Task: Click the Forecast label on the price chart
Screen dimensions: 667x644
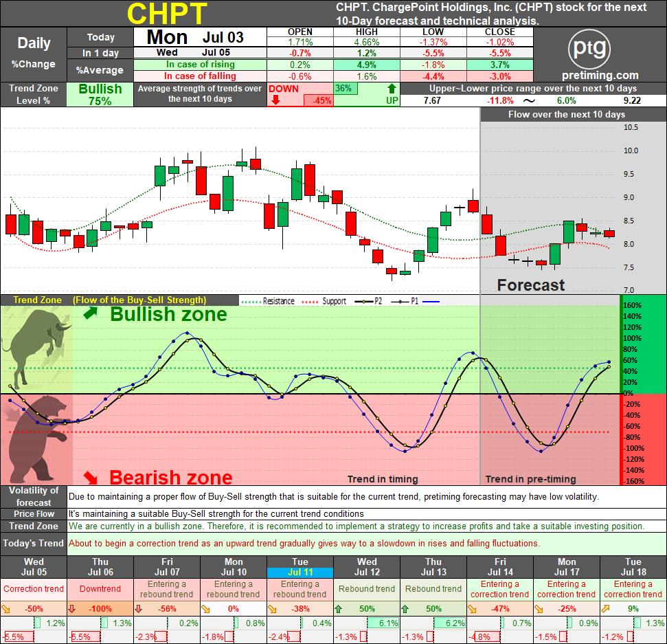Action: 531,285
